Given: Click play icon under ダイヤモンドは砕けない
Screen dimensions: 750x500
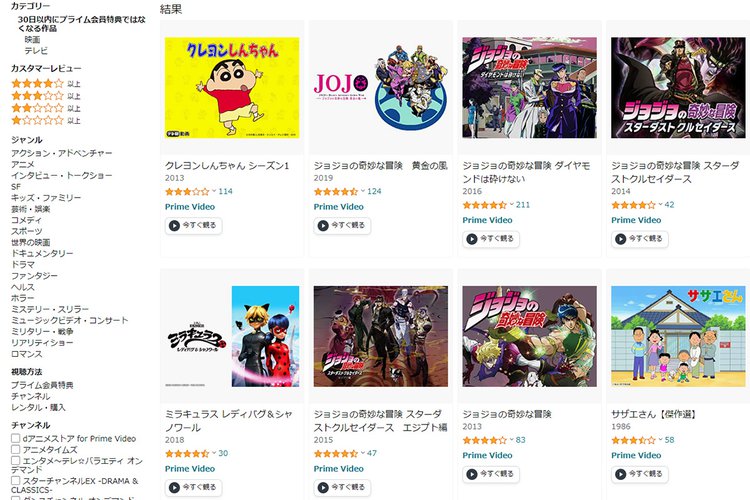Looking at the screenshot, I should [x=472, y=239].
